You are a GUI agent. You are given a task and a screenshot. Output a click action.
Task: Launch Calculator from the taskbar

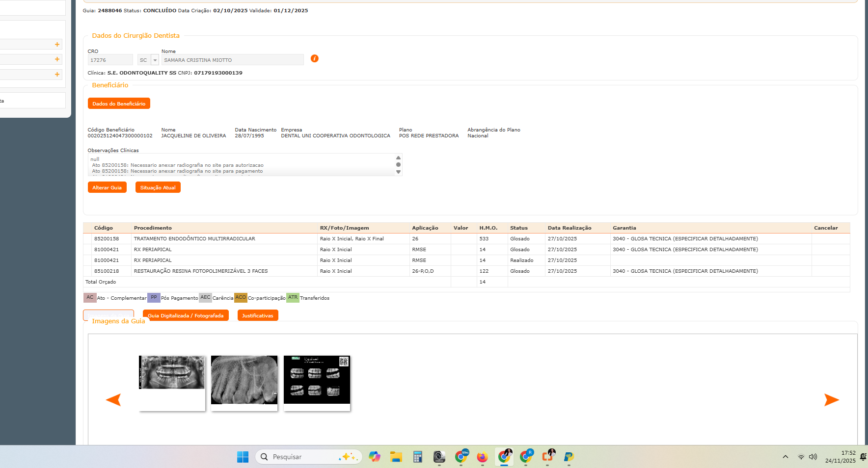[417, 457]
